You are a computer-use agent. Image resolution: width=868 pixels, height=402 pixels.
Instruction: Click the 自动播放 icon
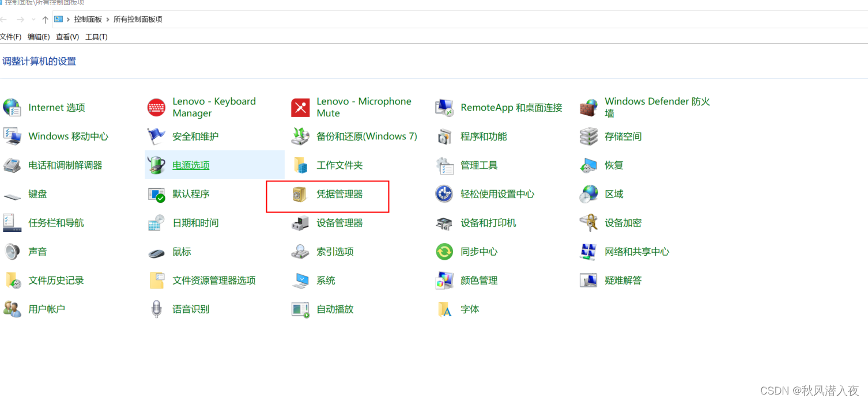click(300, 309)
